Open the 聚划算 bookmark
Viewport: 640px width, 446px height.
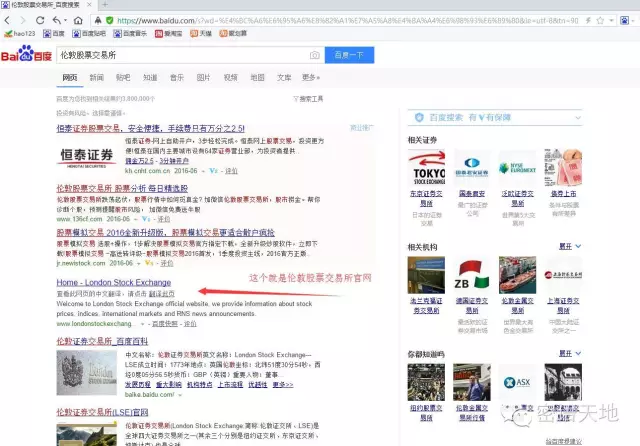click(x=233, y=33)
